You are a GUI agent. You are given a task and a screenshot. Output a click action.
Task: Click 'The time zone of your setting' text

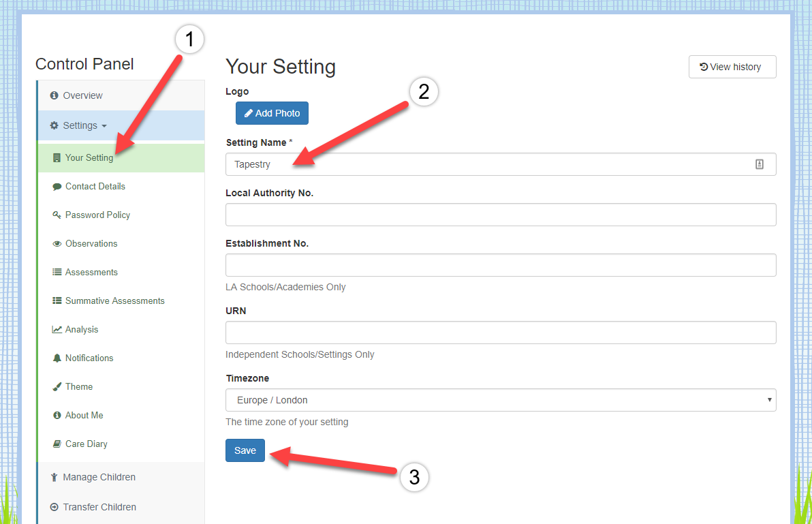tap(287, 422)
